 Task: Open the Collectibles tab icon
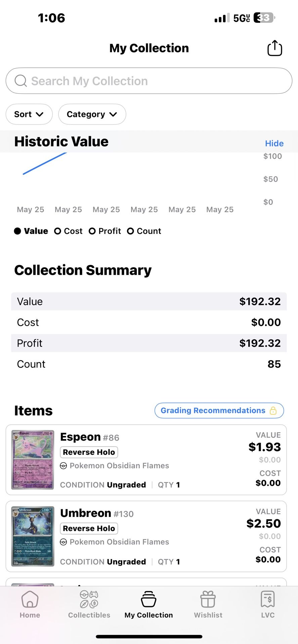tap(89, 599)
